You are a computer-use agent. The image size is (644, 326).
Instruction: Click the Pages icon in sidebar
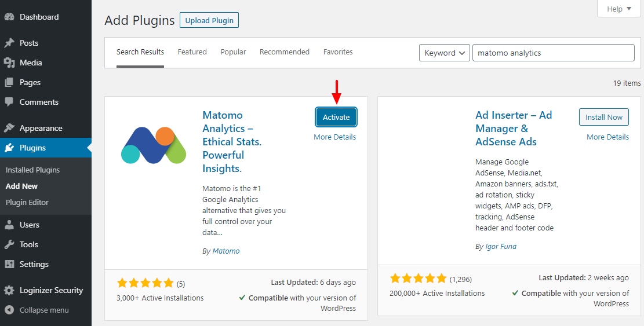(9, 82)
